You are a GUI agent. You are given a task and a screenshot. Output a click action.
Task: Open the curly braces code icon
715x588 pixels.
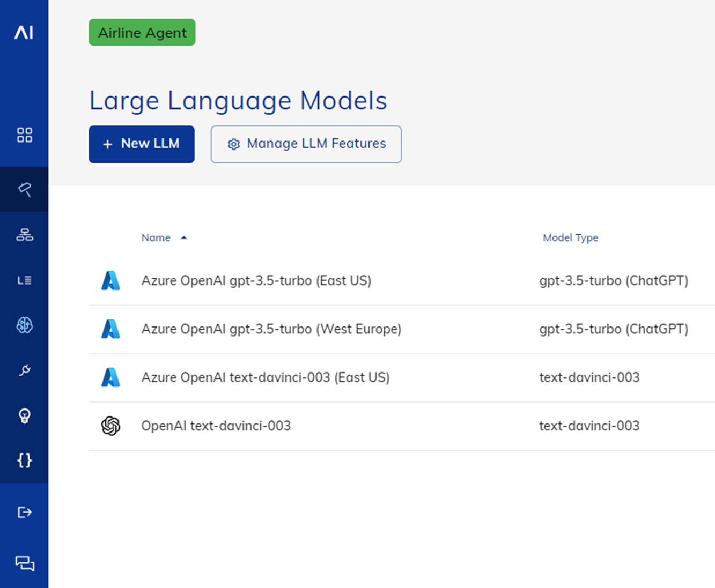pos(24,460)
